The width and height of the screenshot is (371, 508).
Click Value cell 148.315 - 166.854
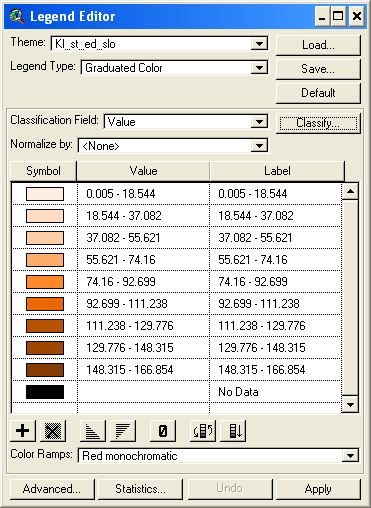pos(143,370)
